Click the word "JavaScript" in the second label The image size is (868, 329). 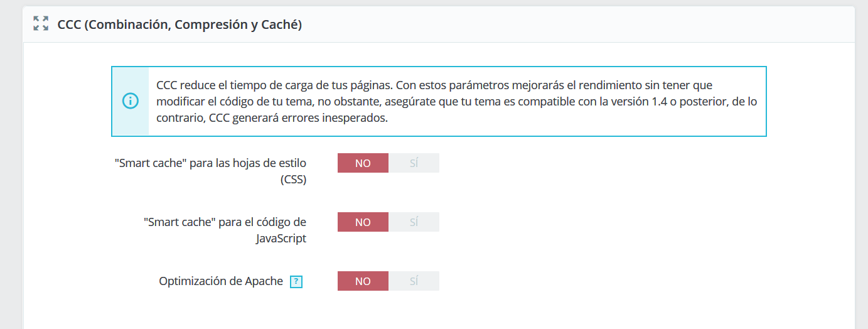coord(281,239)
